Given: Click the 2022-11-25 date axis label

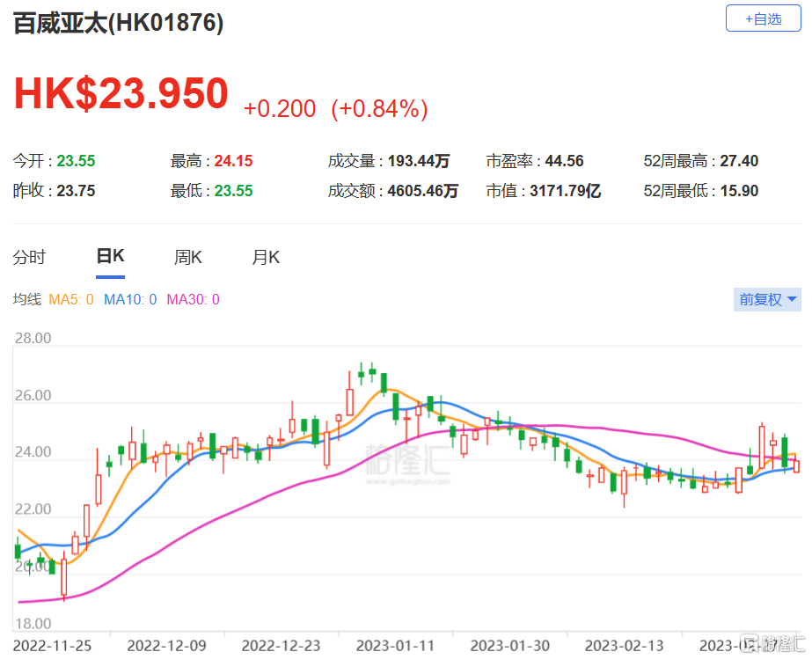Looking at the screenshot, I should pos(52,646).
